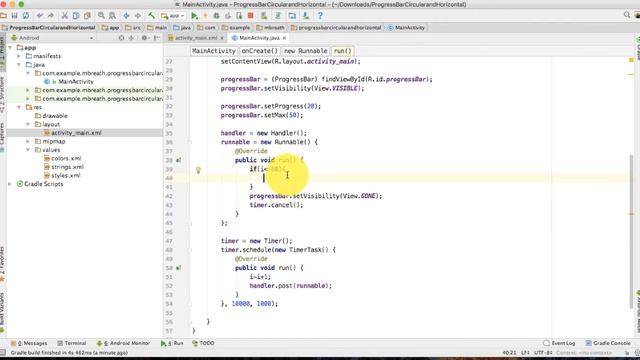Image resolution: width=640 pixels, height=360 pixels.
Task: Click the main breadcrumb item
Action: click(157, 28)
